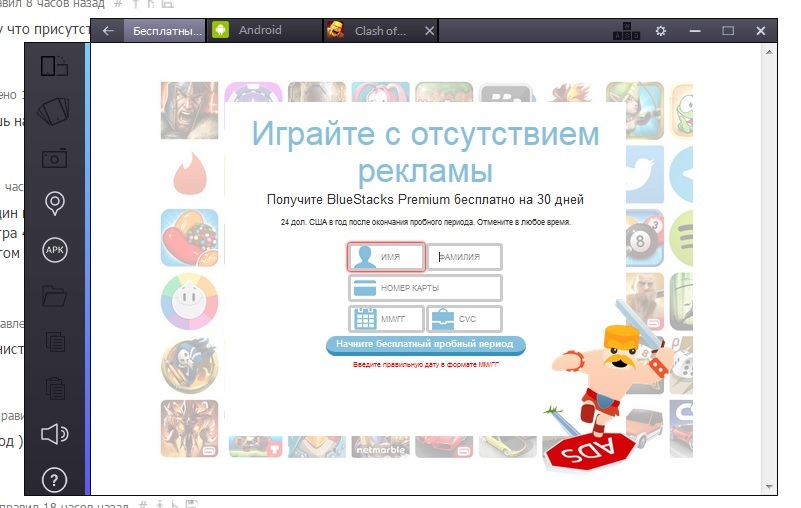Image resolution: width=801 pixels, height=508 pixels.
Task: Click the rotate screen icon in sidebar
Action: pyautogui.click(x=54, y=67)
